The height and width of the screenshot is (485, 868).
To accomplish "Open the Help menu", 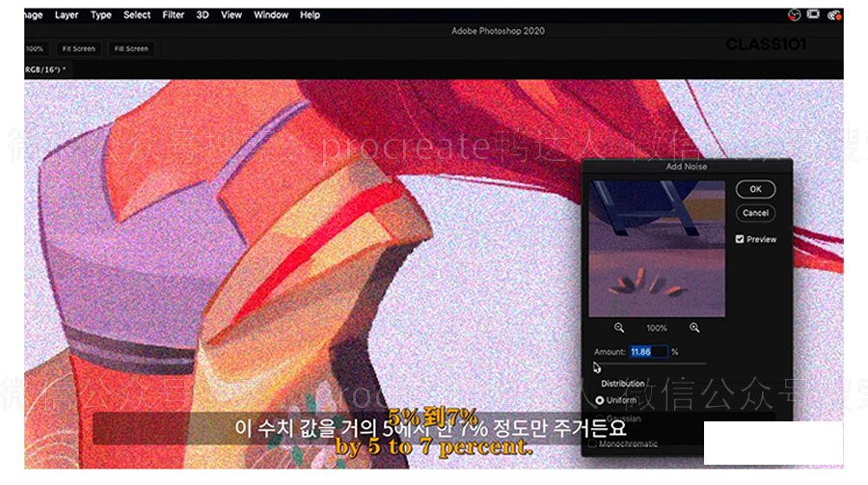I will (310, 15).
